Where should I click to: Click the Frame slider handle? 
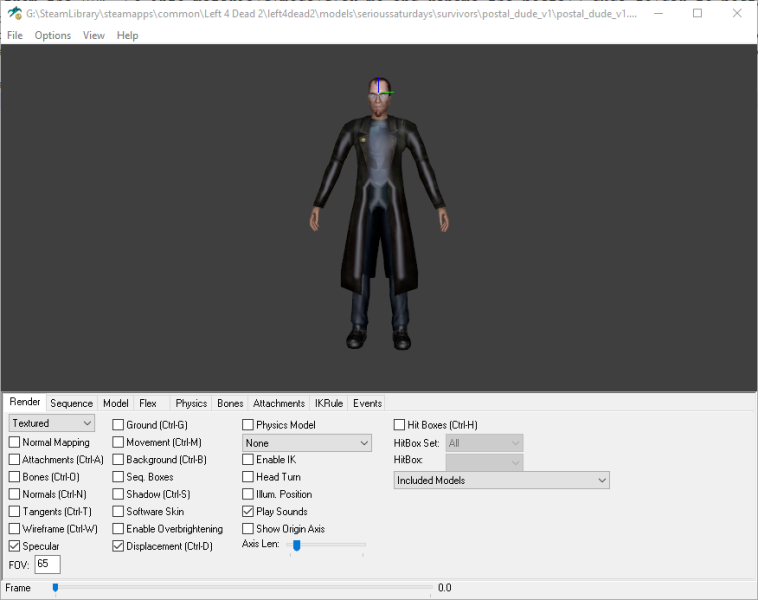tap(56, 588)
